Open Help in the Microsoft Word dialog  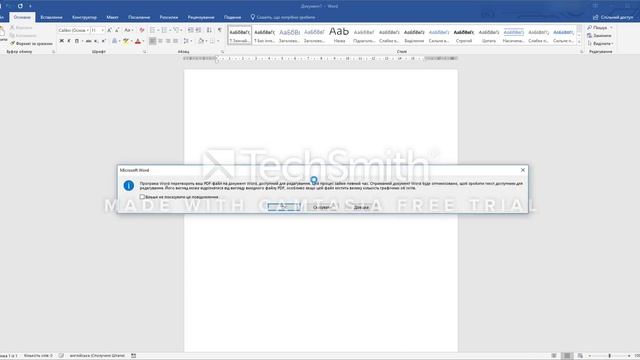361,207
